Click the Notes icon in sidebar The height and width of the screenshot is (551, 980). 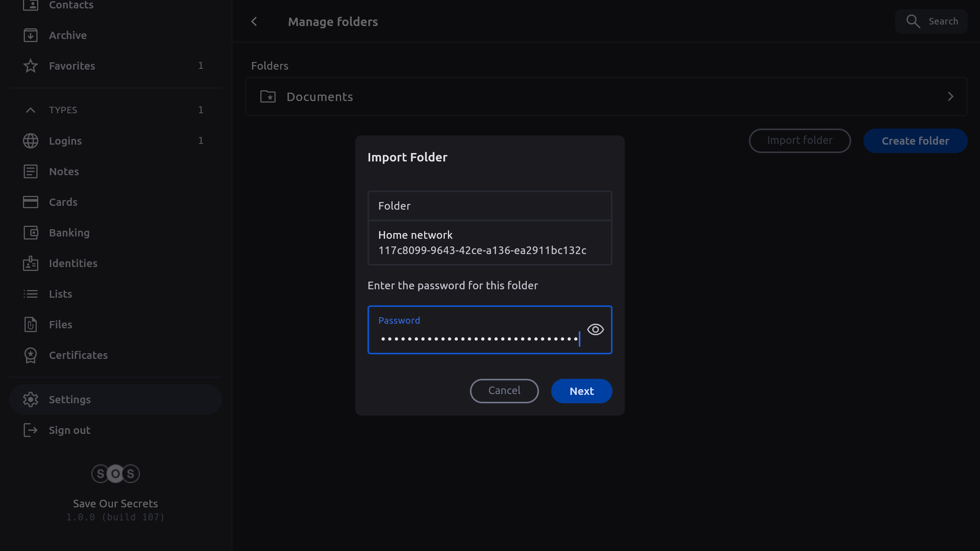point(31,171)
